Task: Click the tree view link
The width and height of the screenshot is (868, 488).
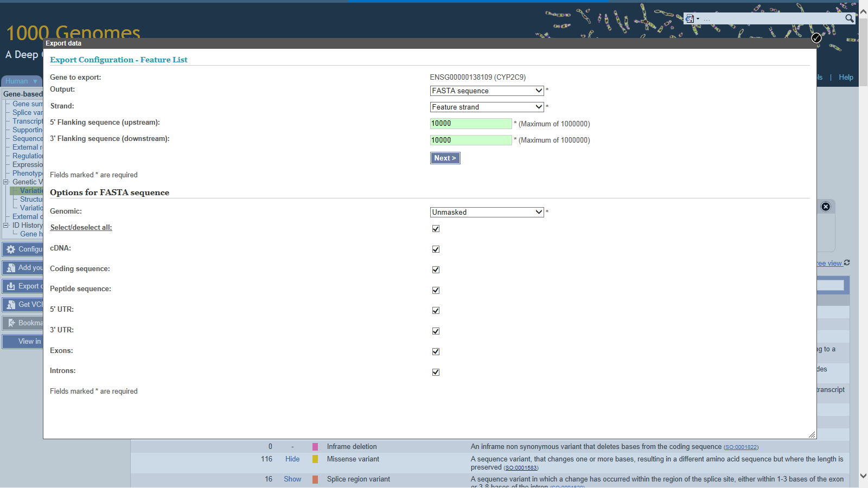Action: 829,264
